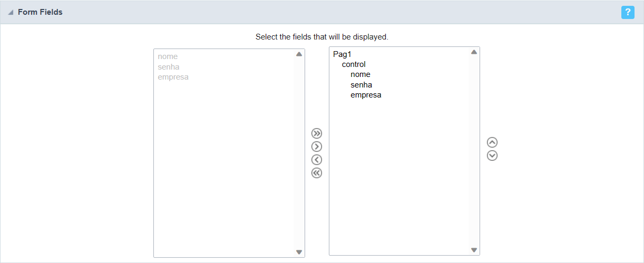Image resolution: width=644 pixels, height=263 pixels.
Task: Collapse the Form Fields section
Action: pyautogui.click(x=11, y=12)
